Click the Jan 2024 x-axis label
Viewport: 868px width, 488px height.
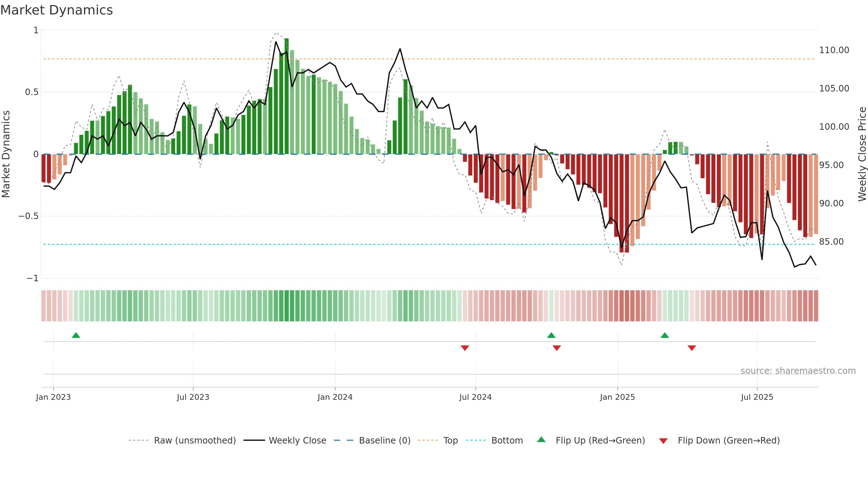(x=335, y=397)
